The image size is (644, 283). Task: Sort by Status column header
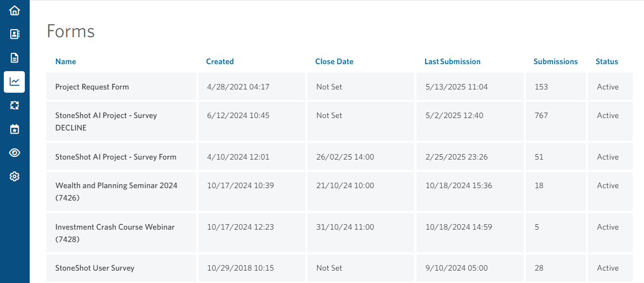tap(607, 61)
